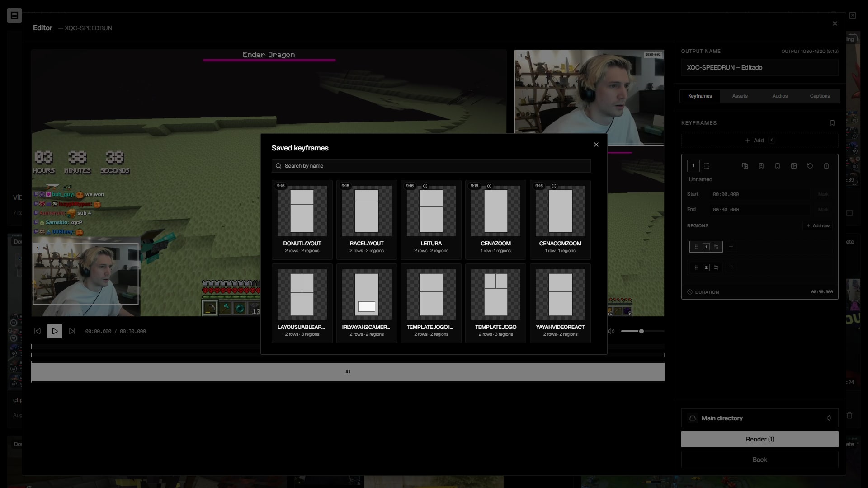Reset keyframe 1 with the undo arrow icon

point(810,166)
